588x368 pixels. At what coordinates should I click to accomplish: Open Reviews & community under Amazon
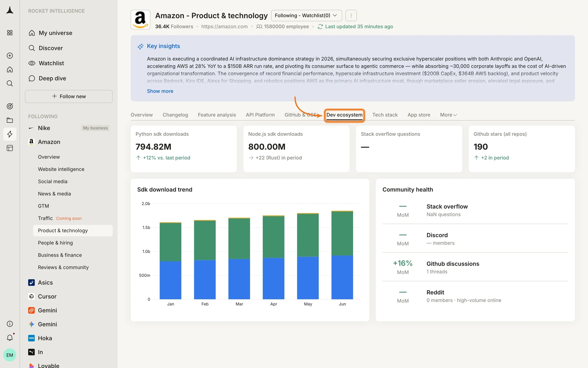[x=63, y=267]
